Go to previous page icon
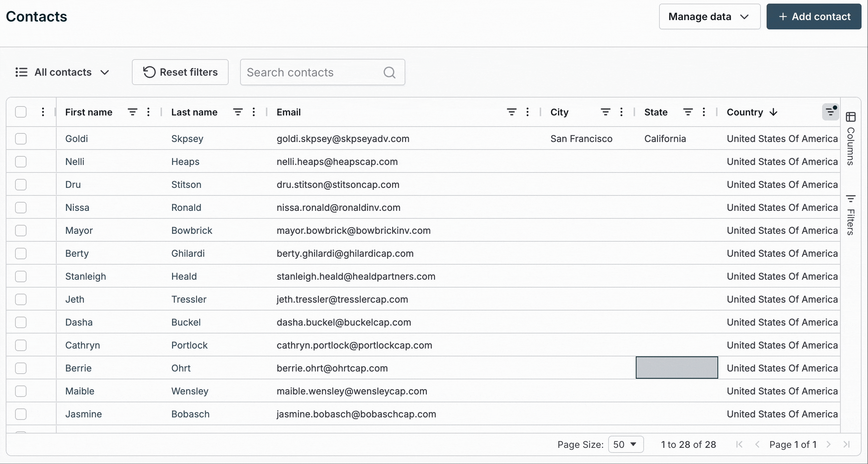Screen dimensions: 868x464 pyautogui.click(x=757, y=445)
